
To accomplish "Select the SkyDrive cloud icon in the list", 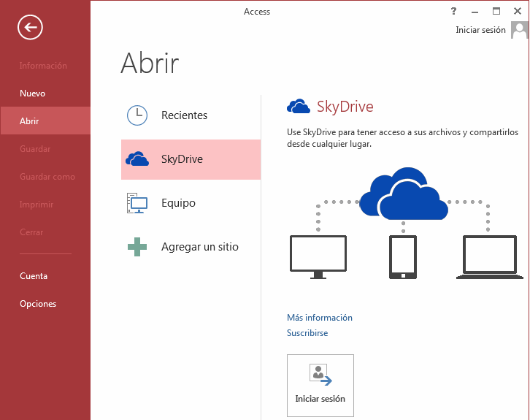I will 137,159.
